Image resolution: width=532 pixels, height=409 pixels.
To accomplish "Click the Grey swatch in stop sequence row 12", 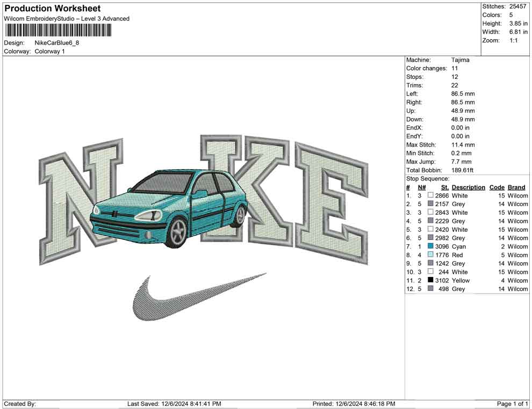I will pos(430,289).
